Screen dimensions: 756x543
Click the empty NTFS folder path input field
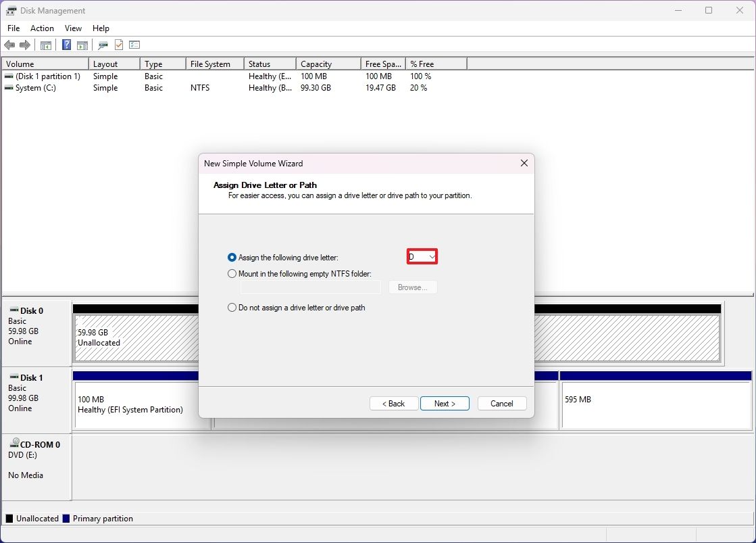click(x=311, y=287)
